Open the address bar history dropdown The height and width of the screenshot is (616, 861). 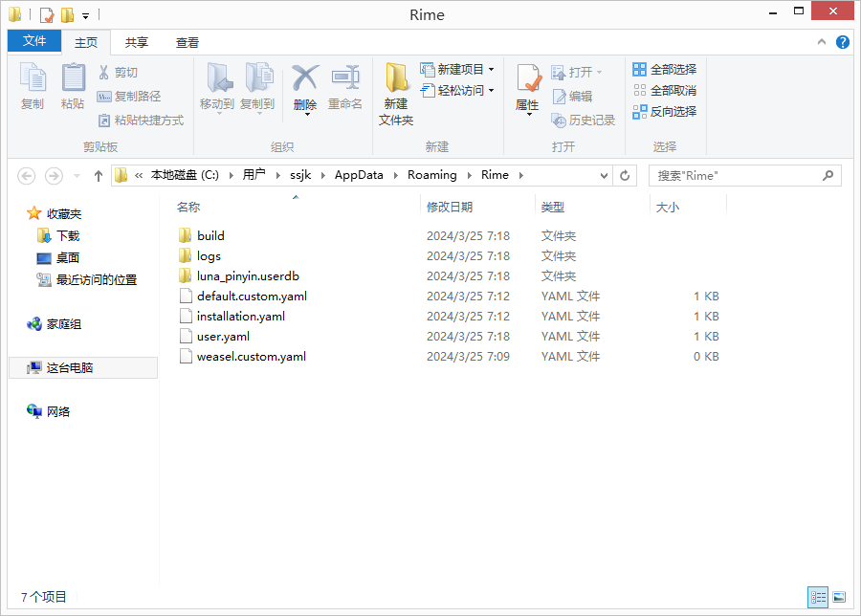coord(604,176)
